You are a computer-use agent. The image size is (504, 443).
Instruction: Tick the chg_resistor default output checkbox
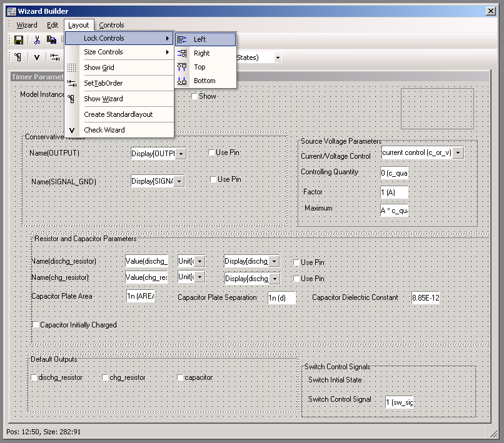[x=105, y=377]
